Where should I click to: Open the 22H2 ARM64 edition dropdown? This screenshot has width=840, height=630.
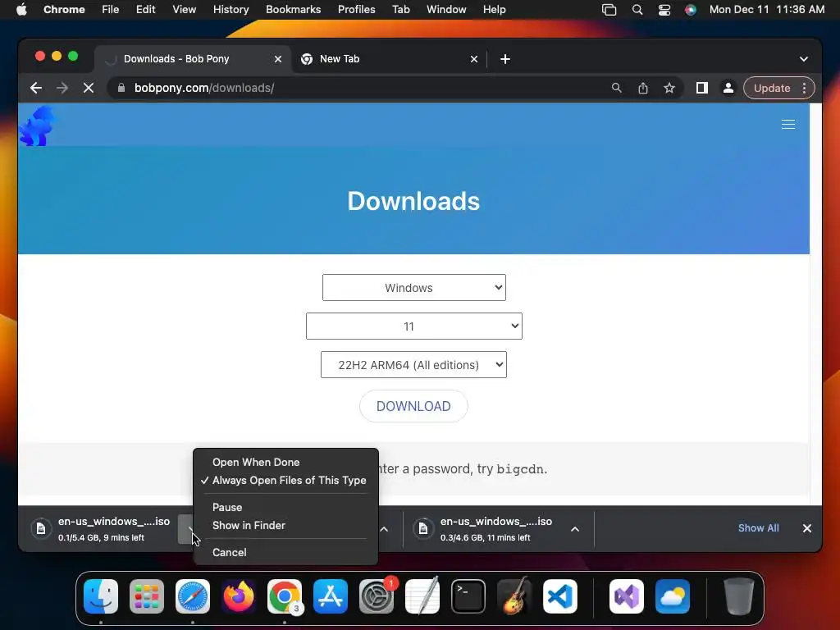pyautogui.click(x=413, y=365)
